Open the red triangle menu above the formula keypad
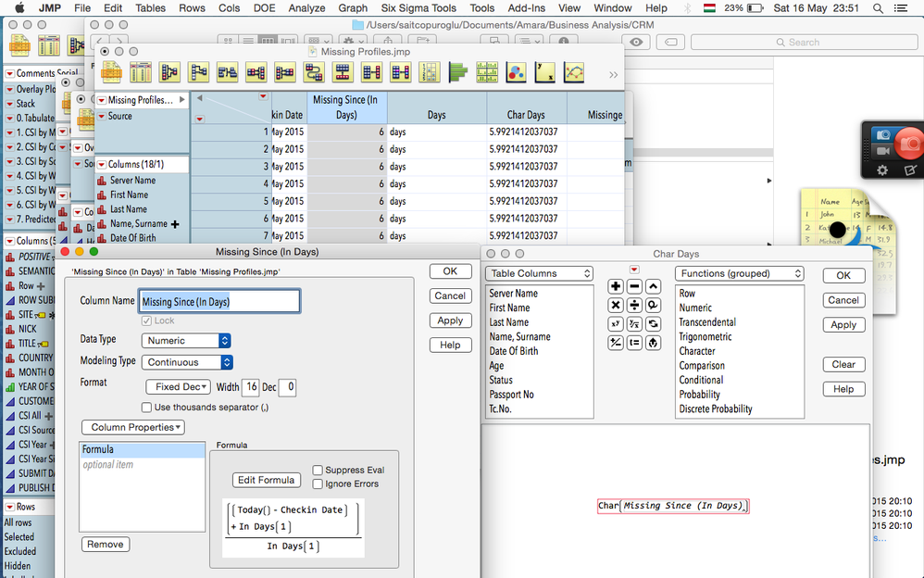The width and height of the screenshot is (924, 578). point(634,270)
